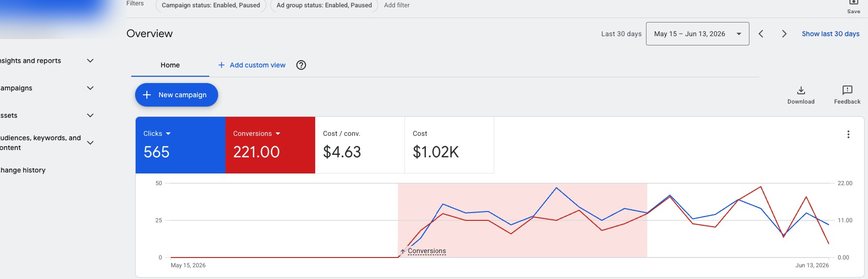
Task: Go to previous date range arrow
Action: tap(761, 34)
